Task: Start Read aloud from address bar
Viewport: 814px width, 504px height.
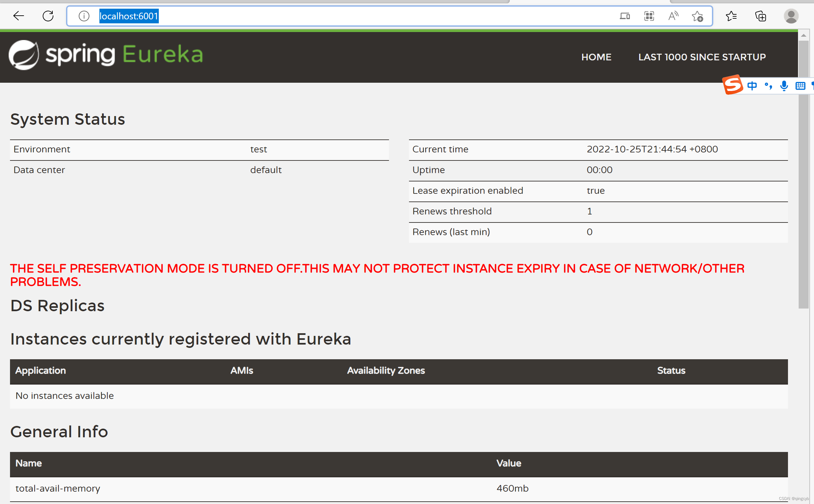Action: pos(673,16)
